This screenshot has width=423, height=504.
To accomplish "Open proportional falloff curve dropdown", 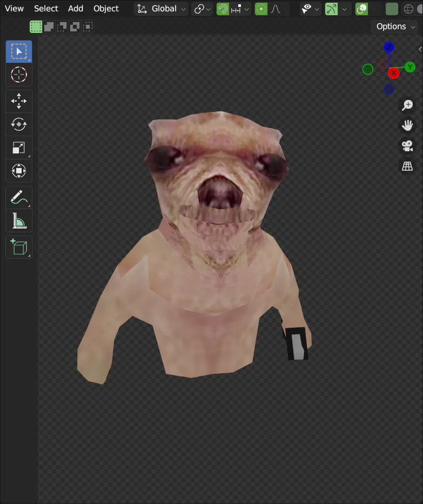I will (278, 9).
